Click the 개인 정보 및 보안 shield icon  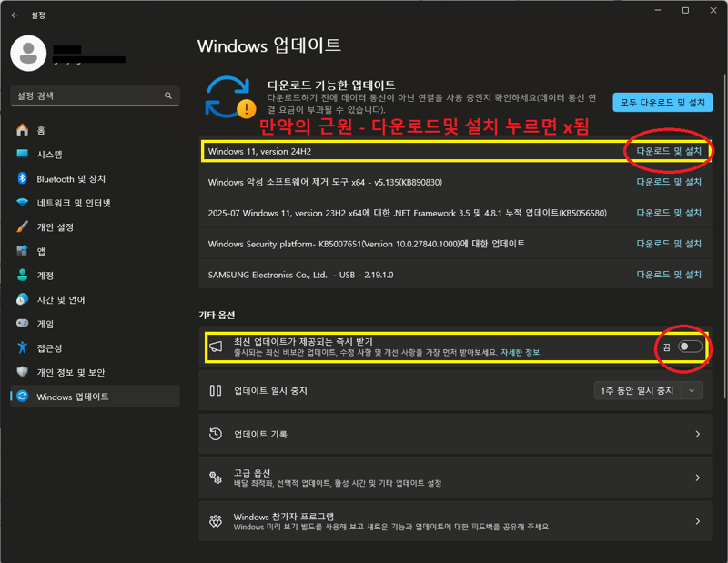pos(22,372)
